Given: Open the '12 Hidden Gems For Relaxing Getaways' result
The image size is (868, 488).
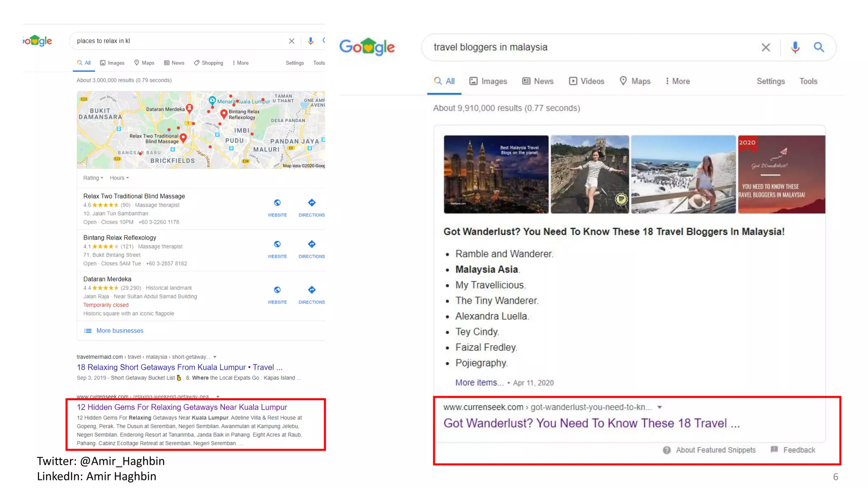Looking at the screenshot, I should 182,407.
